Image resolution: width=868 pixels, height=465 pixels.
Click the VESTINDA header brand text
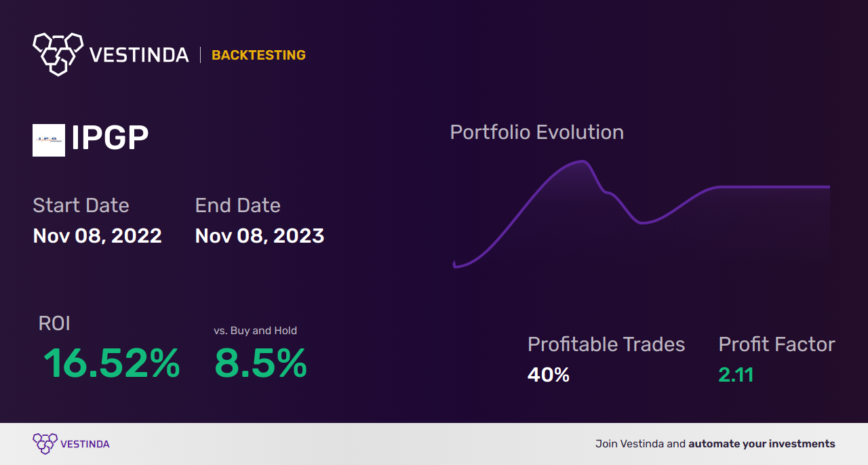click(139, 55)
